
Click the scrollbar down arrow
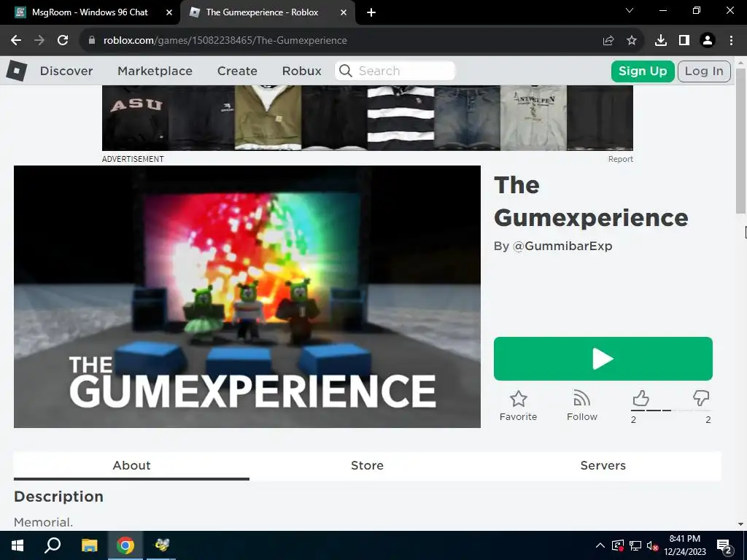pos(740,524)
